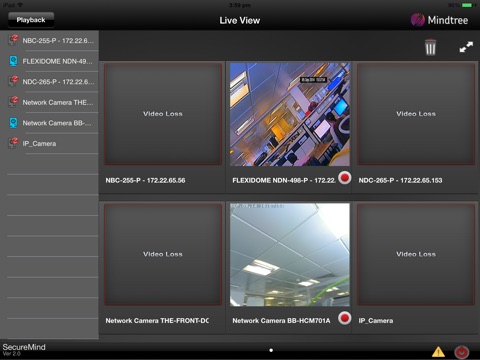This screenshot has height=360, width=480.
Task: Expand view with fullscreen arrows icon
Action: [x=466, y=47]
